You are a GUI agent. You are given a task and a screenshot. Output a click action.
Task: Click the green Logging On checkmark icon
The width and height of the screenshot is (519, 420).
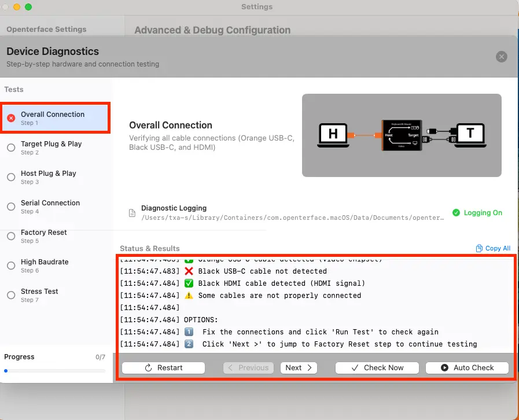[456, 213]
